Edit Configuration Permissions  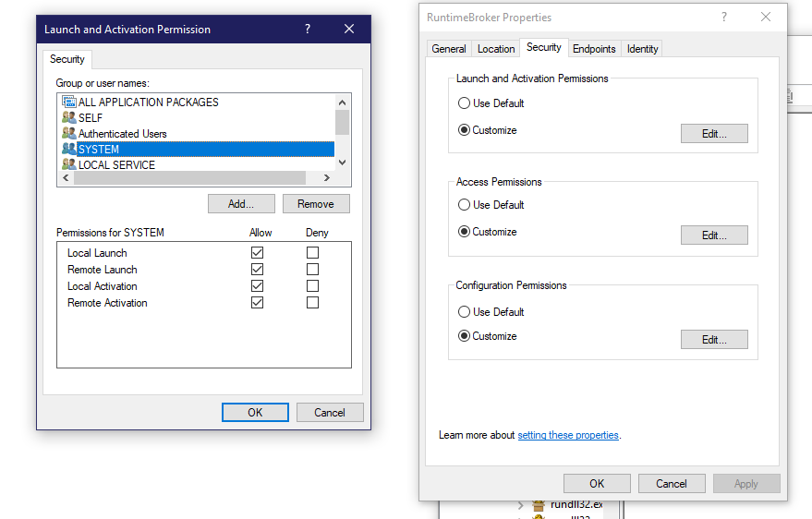coord(714,340)
